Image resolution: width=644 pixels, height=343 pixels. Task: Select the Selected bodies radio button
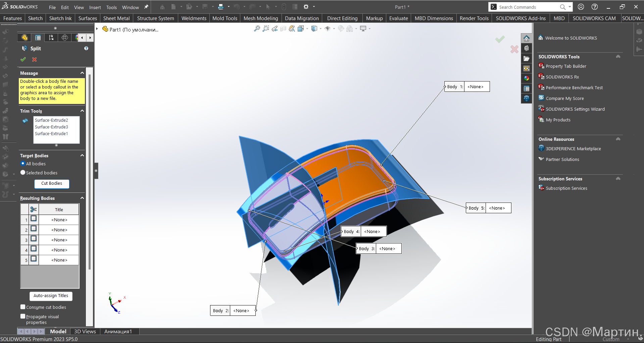(23, 172)
